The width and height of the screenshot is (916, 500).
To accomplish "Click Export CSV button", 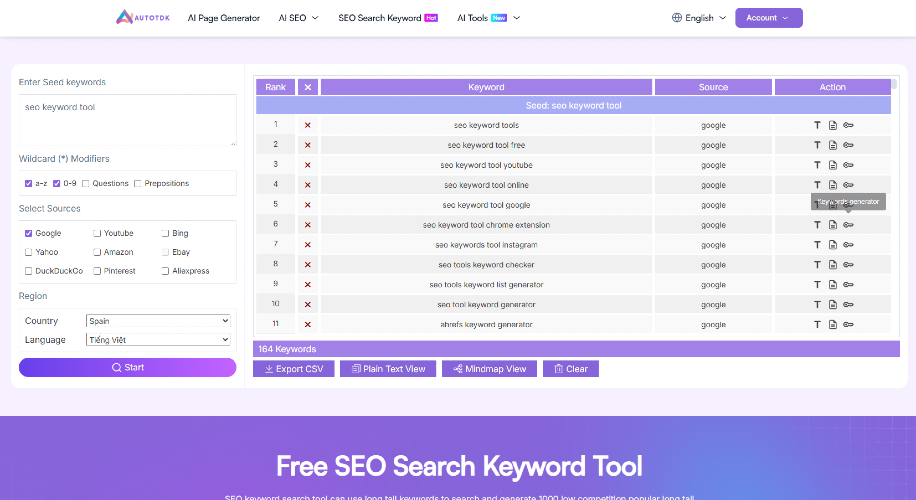I will (293, 369).
